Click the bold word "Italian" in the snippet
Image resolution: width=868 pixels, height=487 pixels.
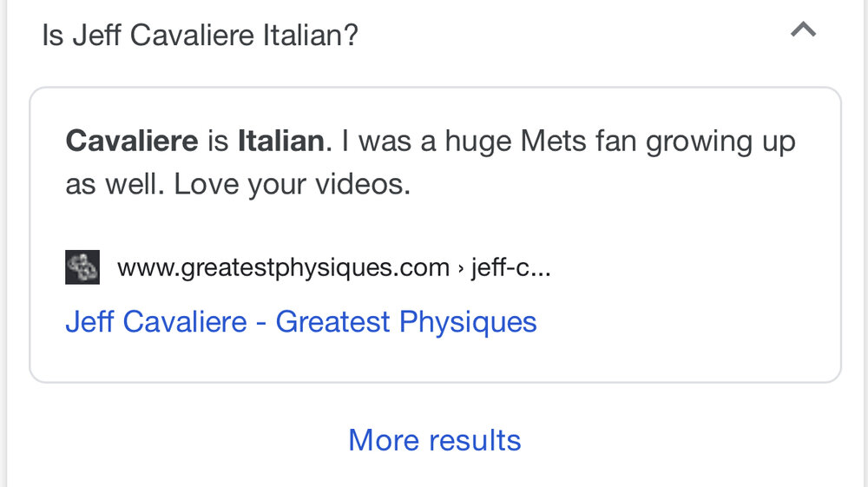click(x=280, y=141)
